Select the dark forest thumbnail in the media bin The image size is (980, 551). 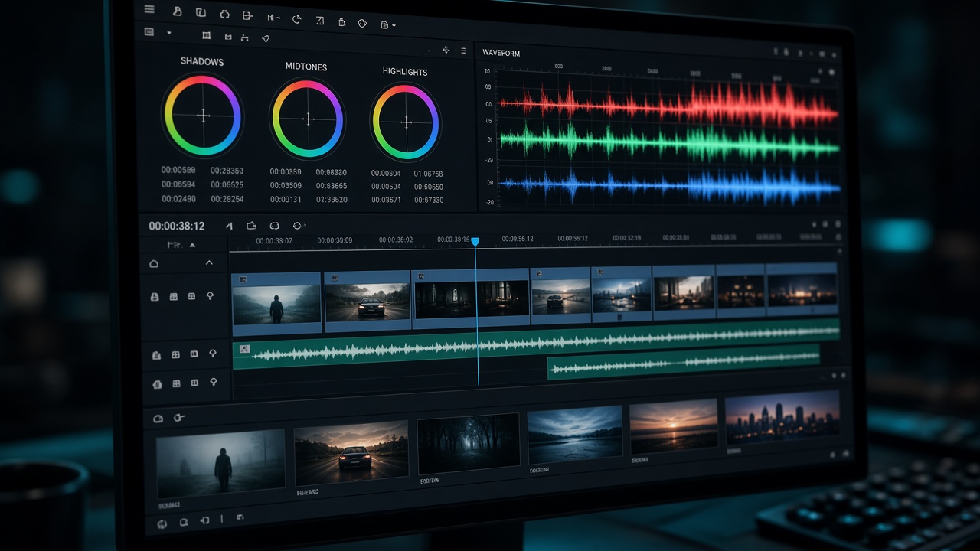point(469,443)
